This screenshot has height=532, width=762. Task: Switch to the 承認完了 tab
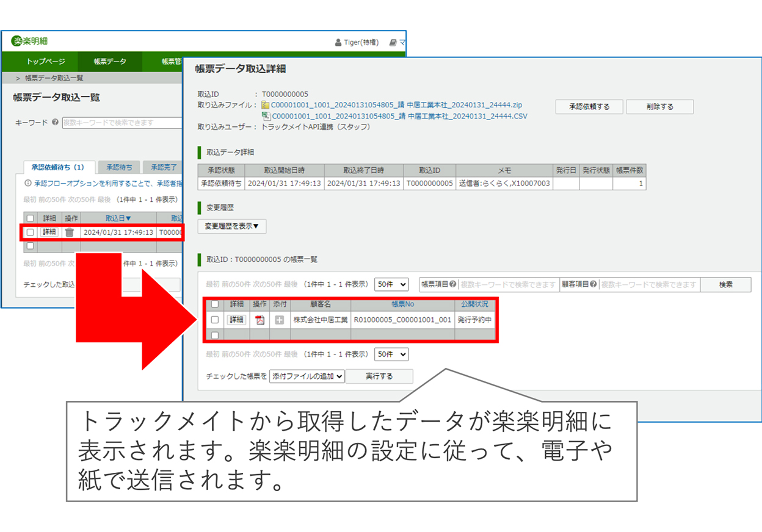(163, 167)
